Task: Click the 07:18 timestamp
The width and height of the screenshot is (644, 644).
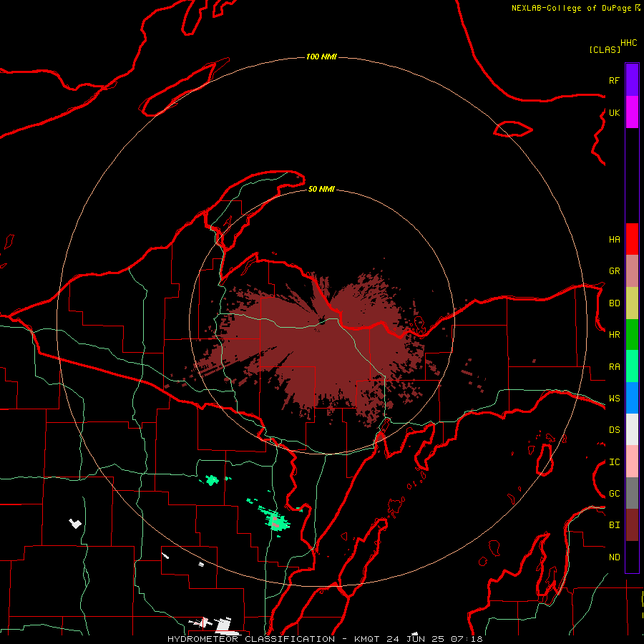Action: coord(467,639)
